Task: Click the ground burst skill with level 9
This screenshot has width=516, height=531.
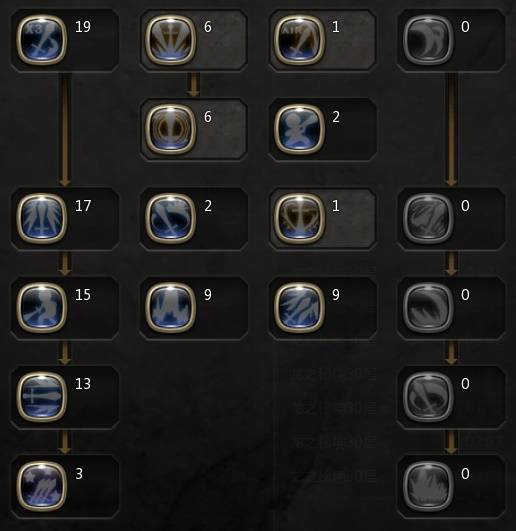Action: click(170, 307)
